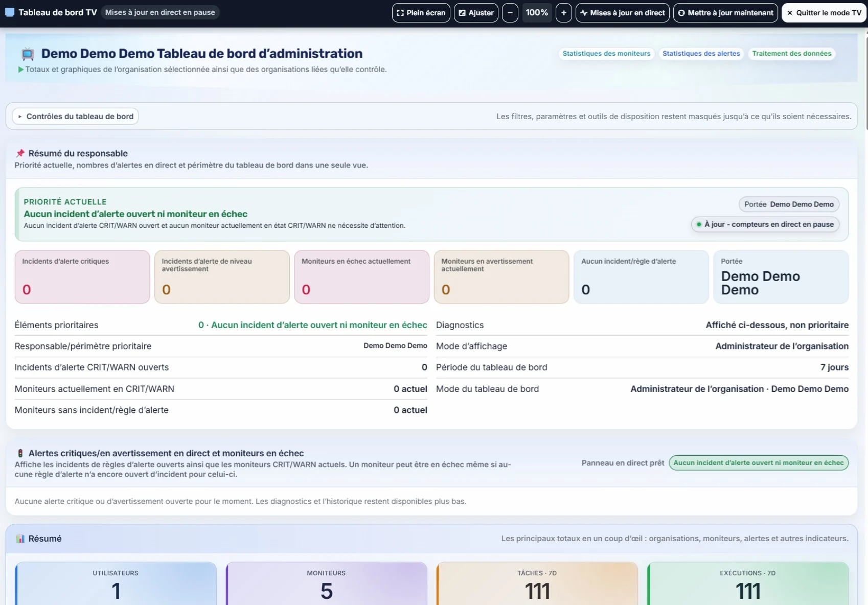Switch to Plein écran mode
Image resolution: width=868 pixels, height=605 pixels.
[421, 13]
